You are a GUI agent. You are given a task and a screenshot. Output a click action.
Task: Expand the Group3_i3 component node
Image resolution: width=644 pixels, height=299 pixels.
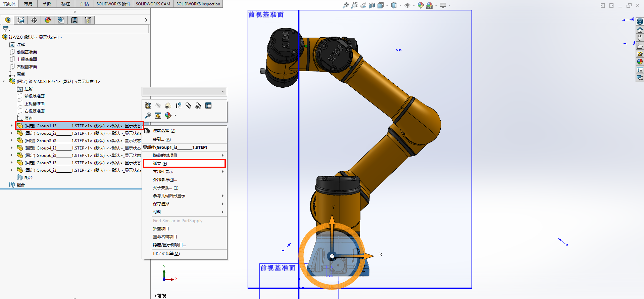click(12, 140)
